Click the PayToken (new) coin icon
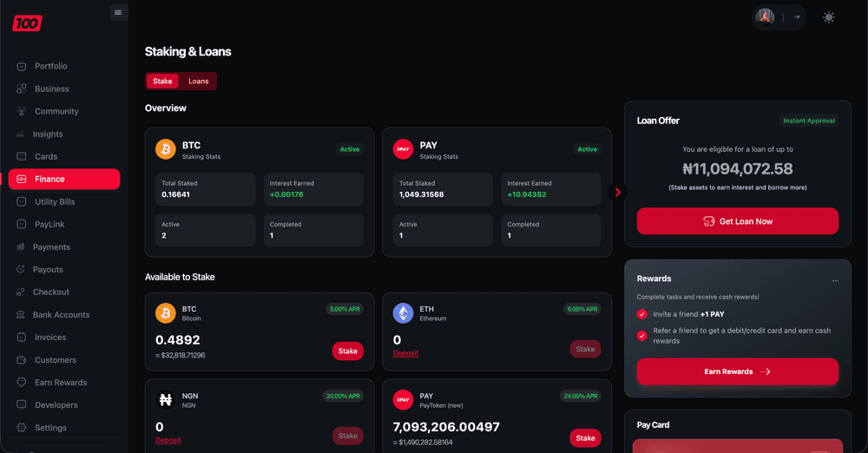The height and width of the screenshot is (453, 868). point(403,399)
